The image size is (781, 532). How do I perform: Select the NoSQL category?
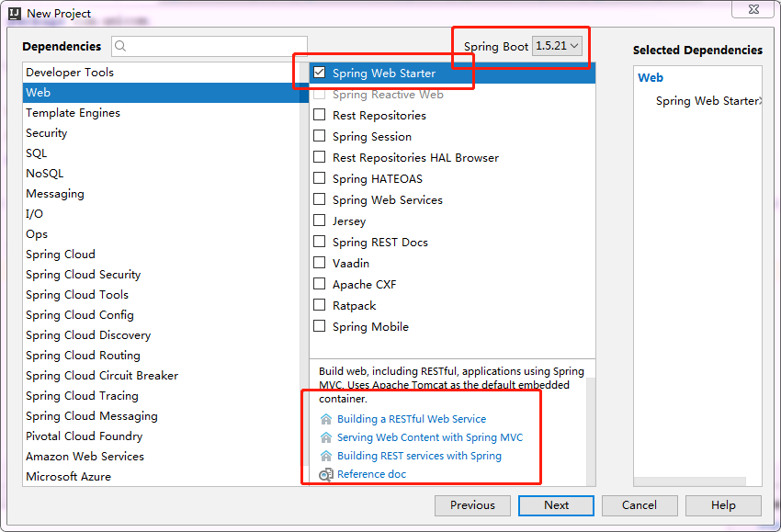click(162, 174)
